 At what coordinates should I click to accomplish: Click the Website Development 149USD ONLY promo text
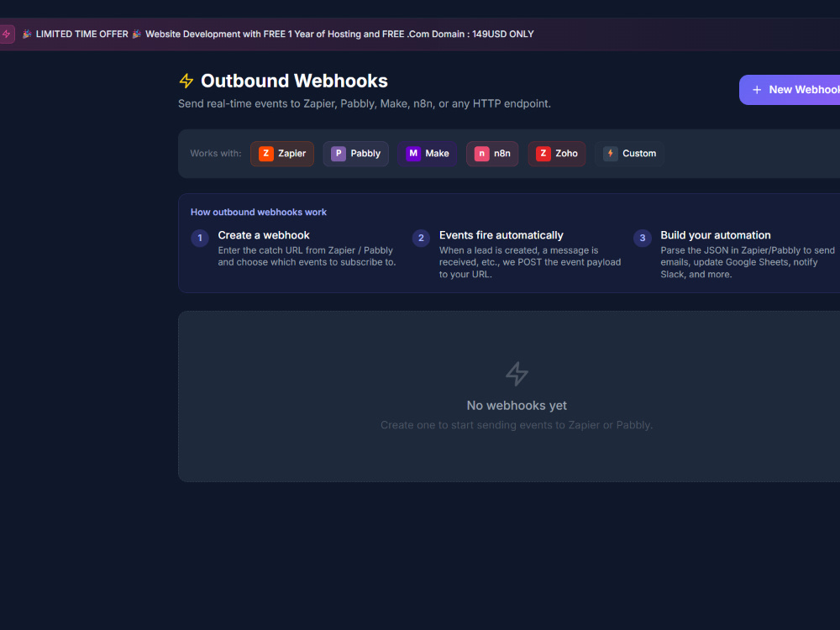point(339,34)
